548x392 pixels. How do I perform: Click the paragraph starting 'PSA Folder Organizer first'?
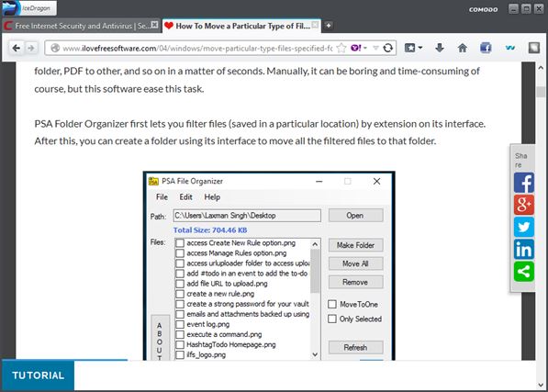click(260, 132)
